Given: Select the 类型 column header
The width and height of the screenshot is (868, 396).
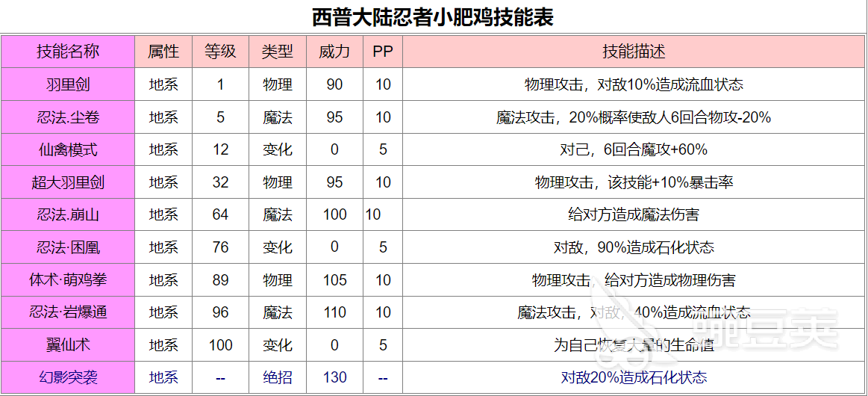Looking at the screenshot, I should tap(278, 52).
